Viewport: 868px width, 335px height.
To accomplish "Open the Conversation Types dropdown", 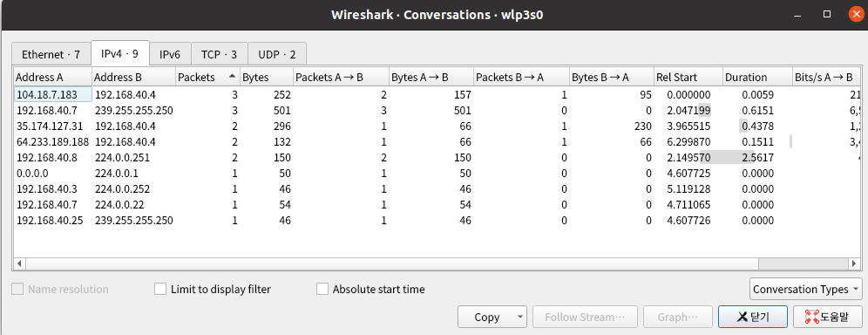I will click(805, 289).
